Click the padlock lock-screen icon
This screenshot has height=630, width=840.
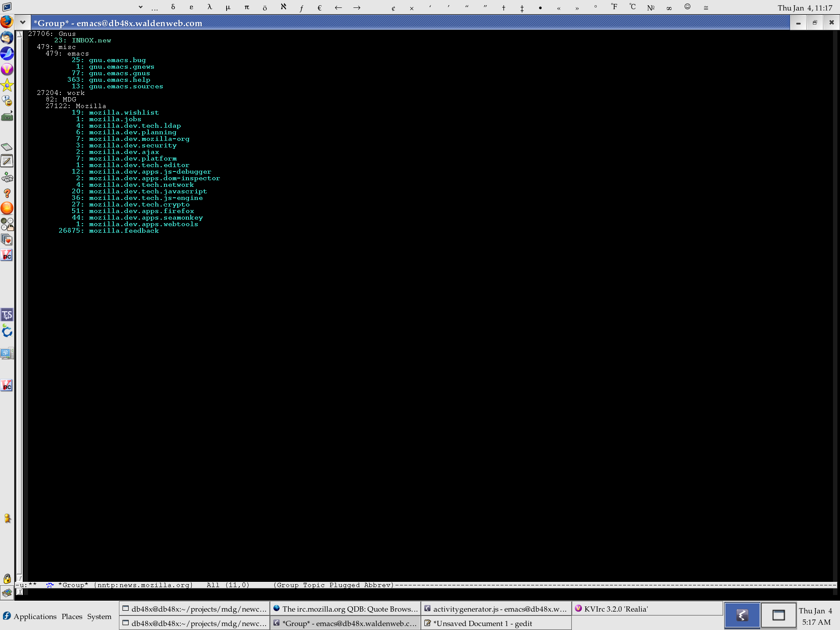coord(7,578)
